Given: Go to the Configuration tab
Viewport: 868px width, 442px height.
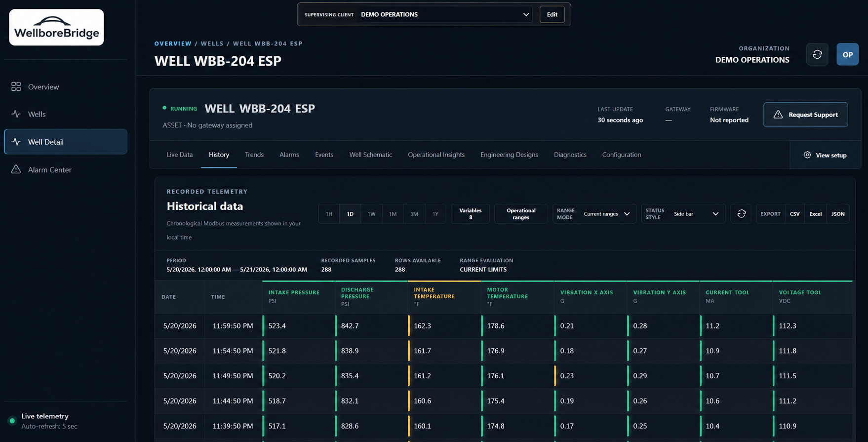Looking at the screenshot, I should (x=622, y=155).
